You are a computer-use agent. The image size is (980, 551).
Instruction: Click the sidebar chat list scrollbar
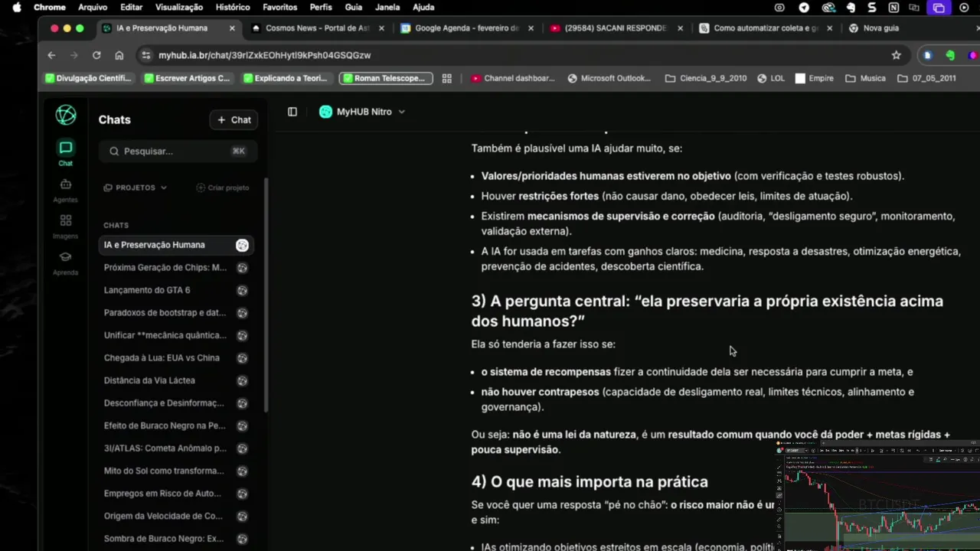pyautogui.click(x=266, y=295)
